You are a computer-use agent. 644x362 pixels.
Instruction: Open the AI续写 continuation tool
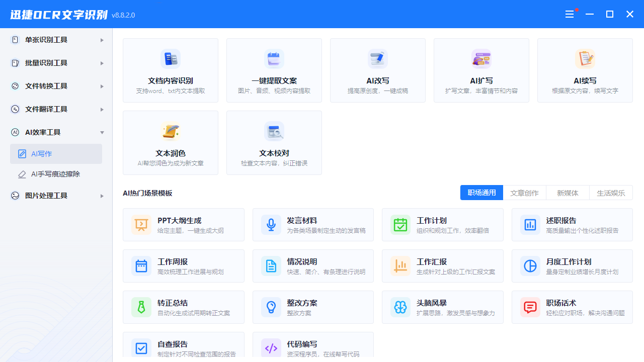point(585,70)
